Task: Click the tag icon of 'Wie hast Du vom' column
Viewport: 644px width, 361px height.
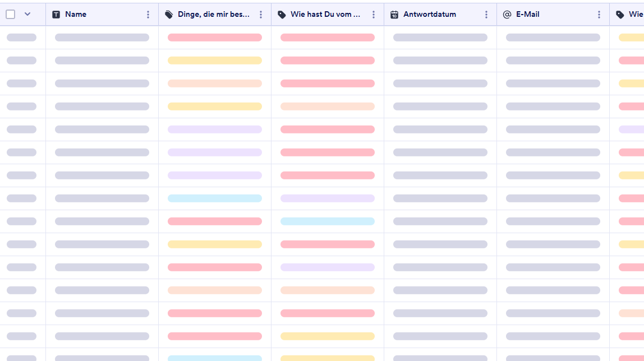Action: tap(282, 15)
